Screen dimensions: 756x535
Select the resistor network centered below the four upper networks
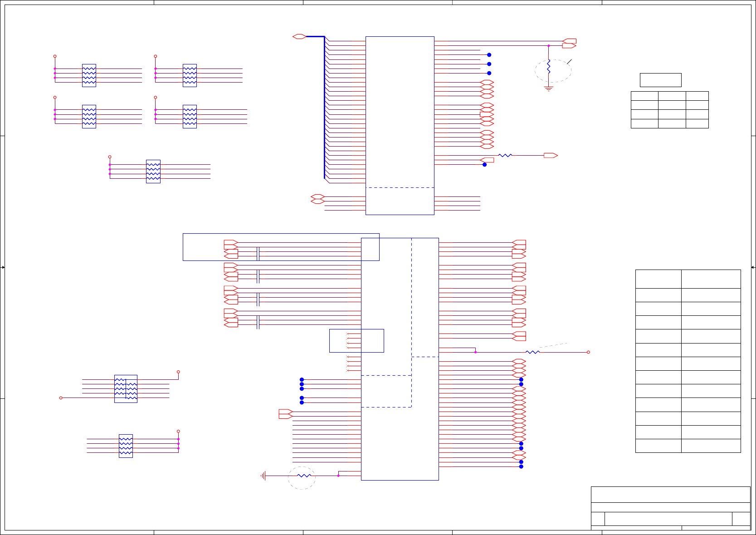[x=153, y=172]
